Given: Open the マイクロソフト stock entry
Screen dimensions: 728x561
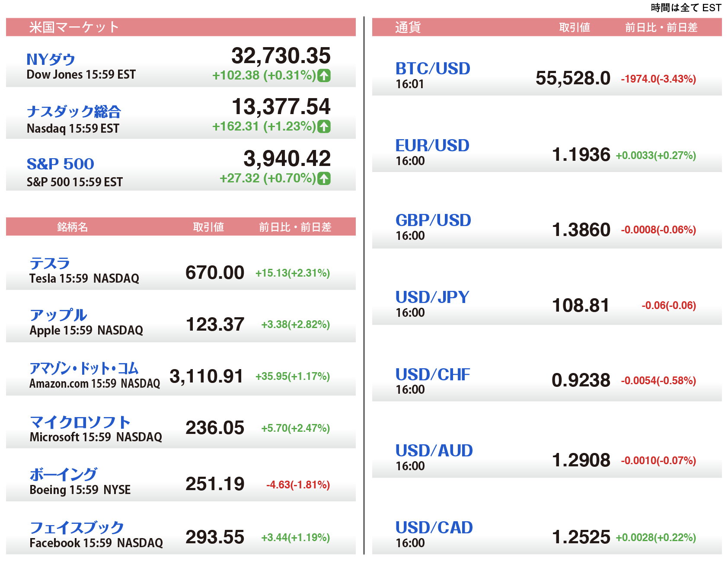Looking at the screenshot, I should tap(80, 422).
